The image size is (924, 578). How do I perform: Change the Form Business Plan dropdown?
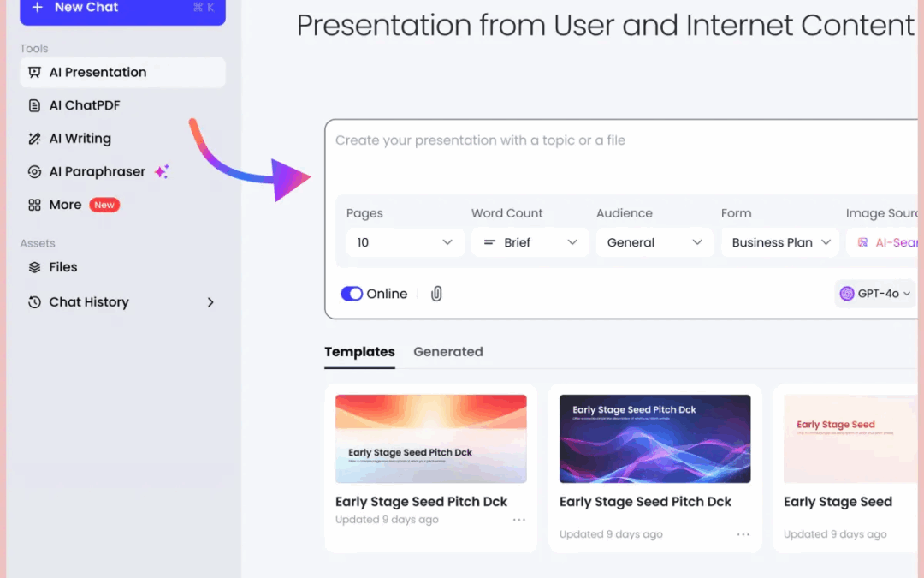[x=779, y=242]
